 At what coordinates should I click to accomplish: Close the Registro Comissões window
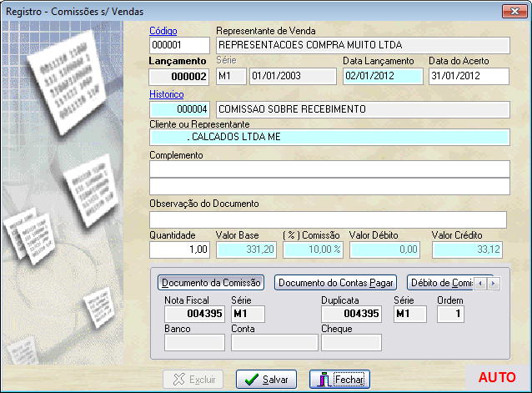(514, 11)
